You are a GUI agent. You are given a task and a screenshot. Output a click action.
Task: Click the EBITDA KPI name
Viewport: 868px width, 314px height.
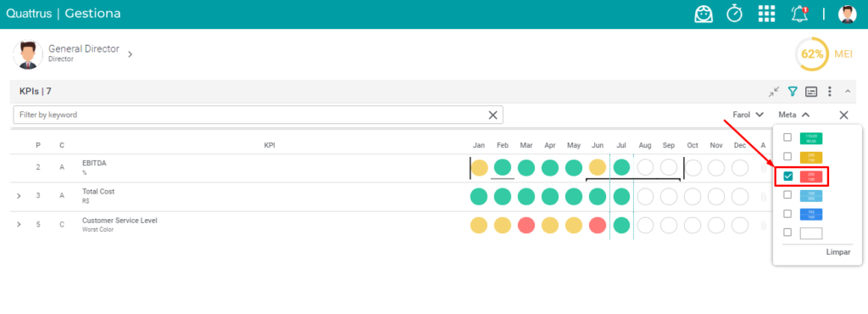click(x=95, y=163)
